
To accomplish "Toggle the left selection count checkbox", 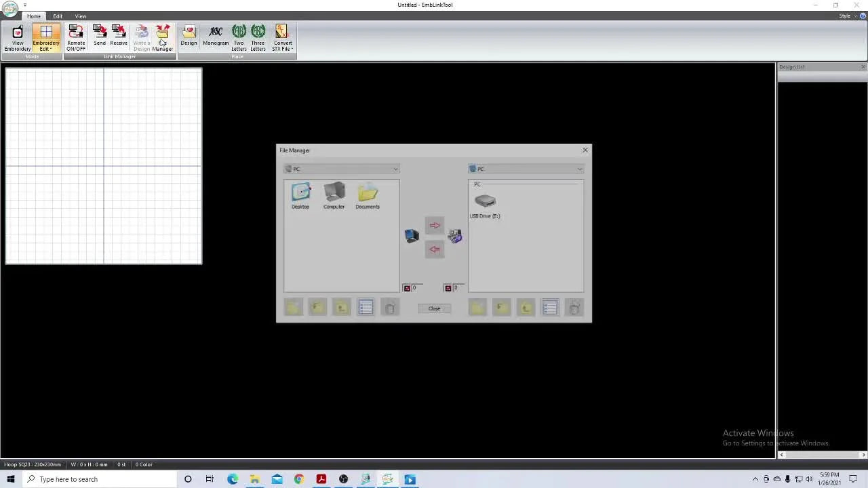I will [407, 288].
